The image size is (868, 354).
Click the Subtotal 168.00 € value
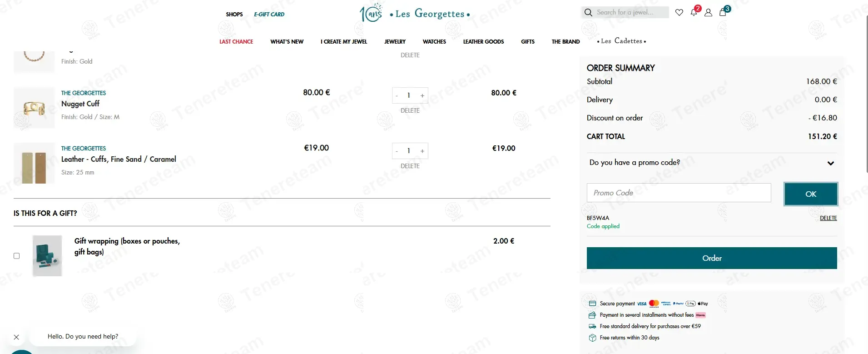tap(821, 81)
